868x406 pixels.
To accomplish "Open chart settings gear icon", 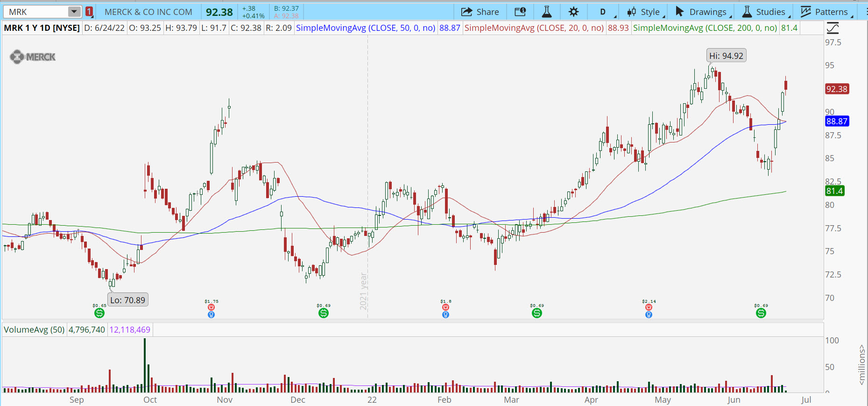I will point(574,12).
